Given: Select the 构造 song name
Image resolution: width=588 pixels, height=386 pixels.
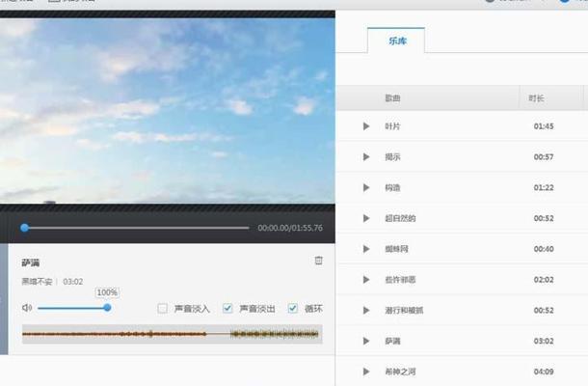Looking at the screenshot, I should 392,188.
